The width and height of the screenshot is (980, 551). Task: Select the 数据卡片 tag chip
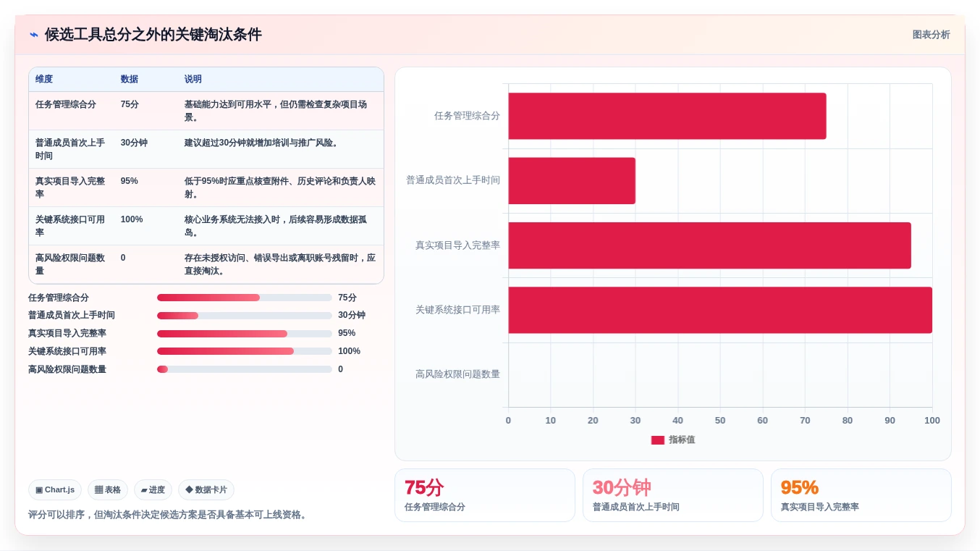(x=206, y=490)
